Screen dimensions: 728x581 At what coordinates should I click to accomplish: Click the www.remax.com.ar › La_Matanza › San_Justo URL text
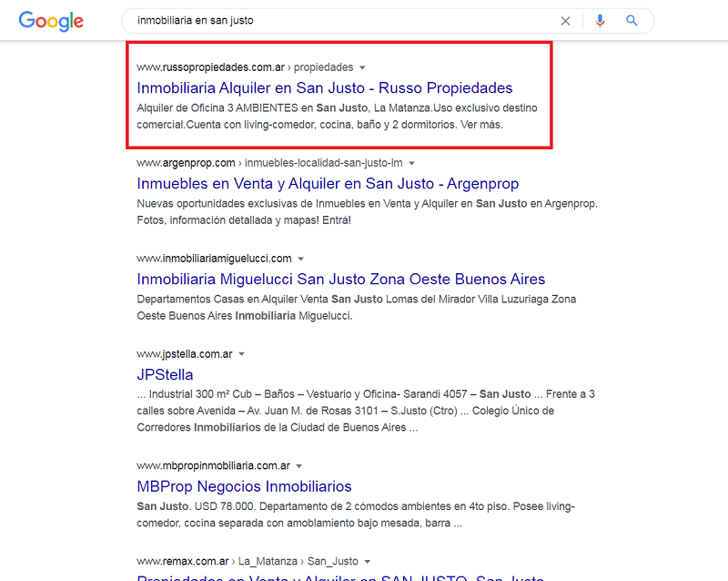[x=248, y=562]
